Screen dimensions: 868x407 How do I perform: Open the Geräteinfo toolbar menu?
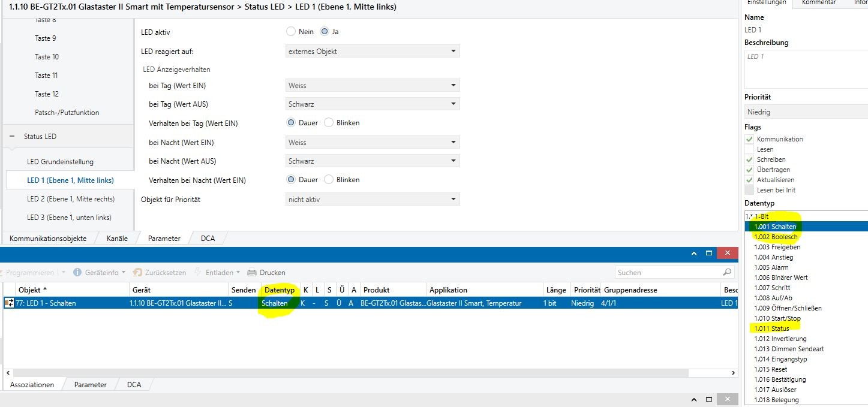click(x=99, y=272)
